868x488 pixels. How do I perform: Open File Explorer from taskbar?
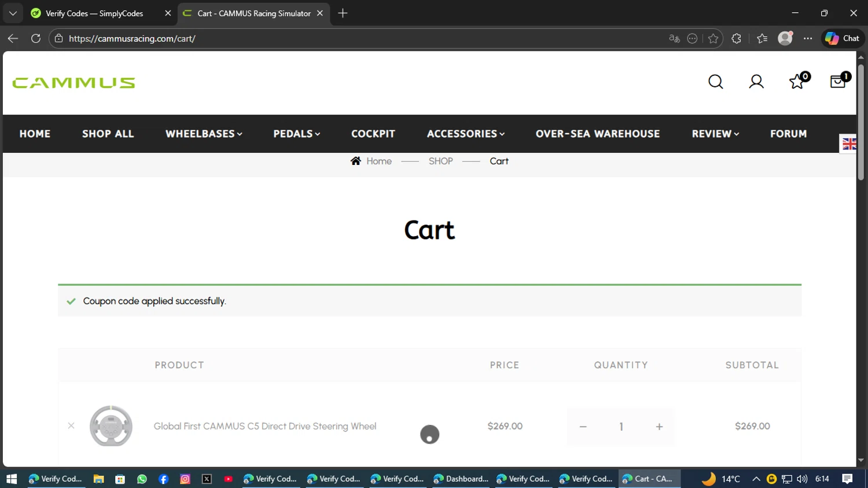[98, 479]
